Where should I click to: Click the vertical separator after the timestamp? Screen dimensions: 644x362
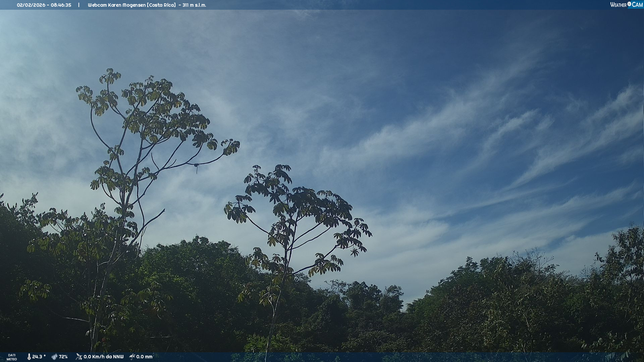79,5
